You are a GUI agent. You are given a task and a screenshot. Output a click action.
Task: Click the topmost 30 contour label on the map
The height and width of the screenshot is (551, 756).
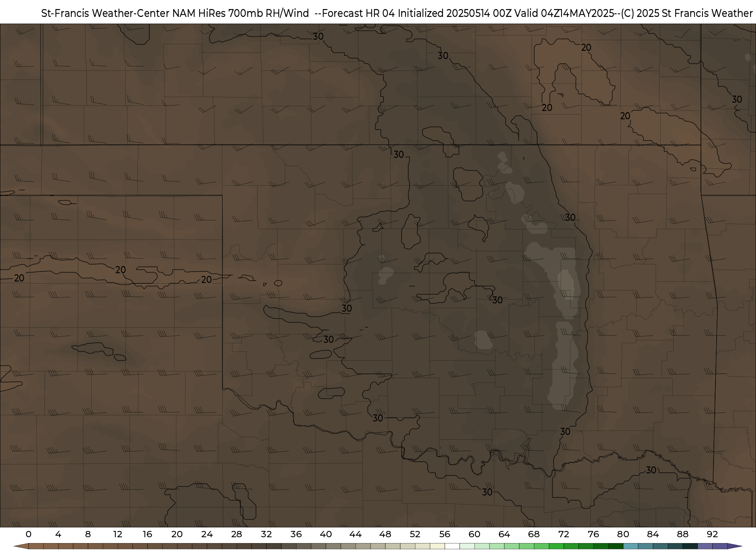pos(318,36)
